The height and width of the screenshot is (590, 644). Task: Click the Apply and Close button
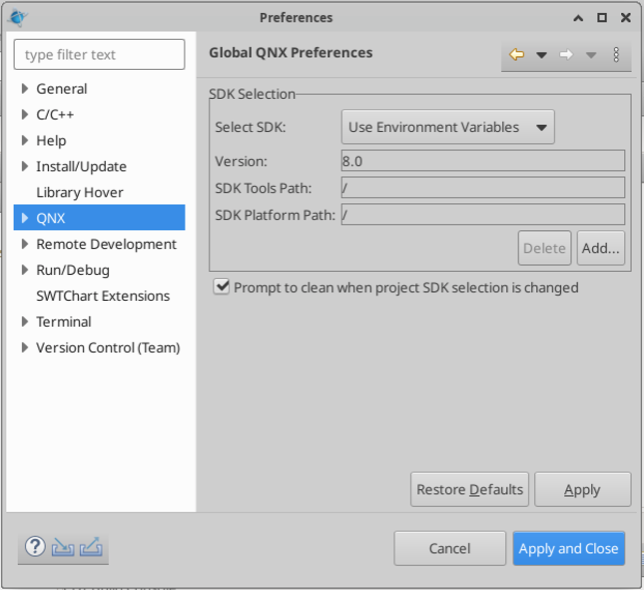tap(568, 548)
